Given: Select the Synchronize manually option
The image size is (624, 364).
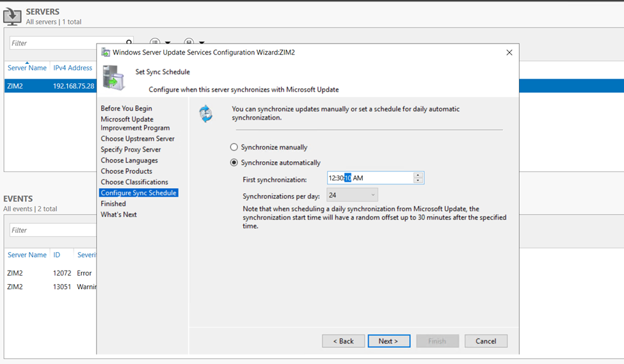Looking at the screenshot, I should [234, 147].
